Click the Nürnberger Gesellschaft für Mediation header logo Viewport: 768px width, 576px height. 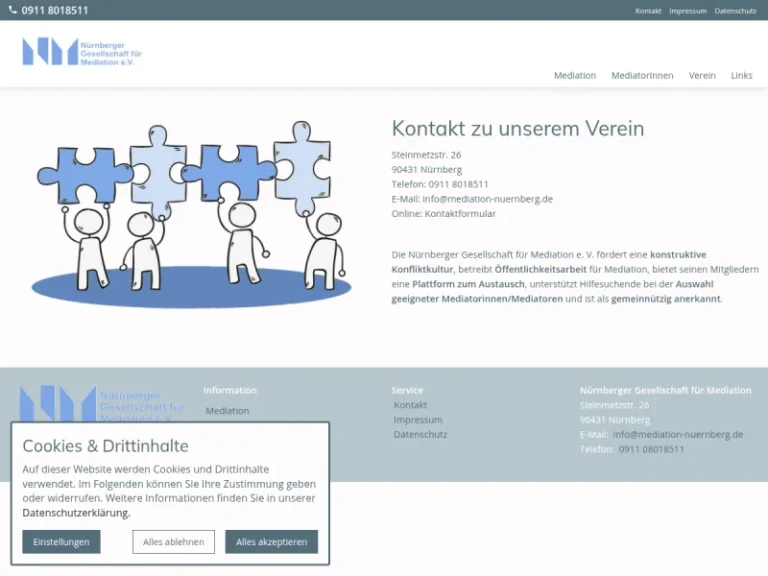[x=82, y=51]
